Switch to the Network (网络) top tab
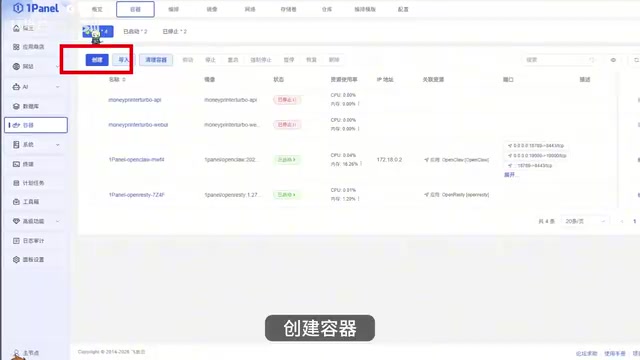The height and width of the screenshot is (360, 640). (250, 9)
